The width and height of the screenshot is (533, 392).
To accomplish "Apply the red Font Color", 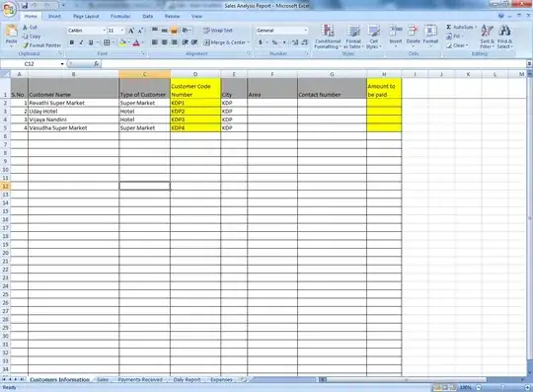I will [136, 42].
